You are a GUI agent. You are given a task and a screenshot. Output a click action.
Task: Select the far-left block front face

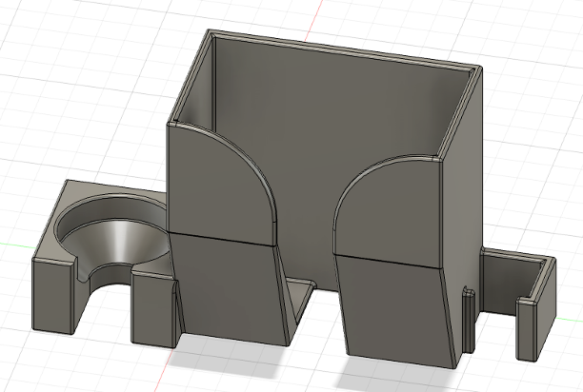[52, 297]
